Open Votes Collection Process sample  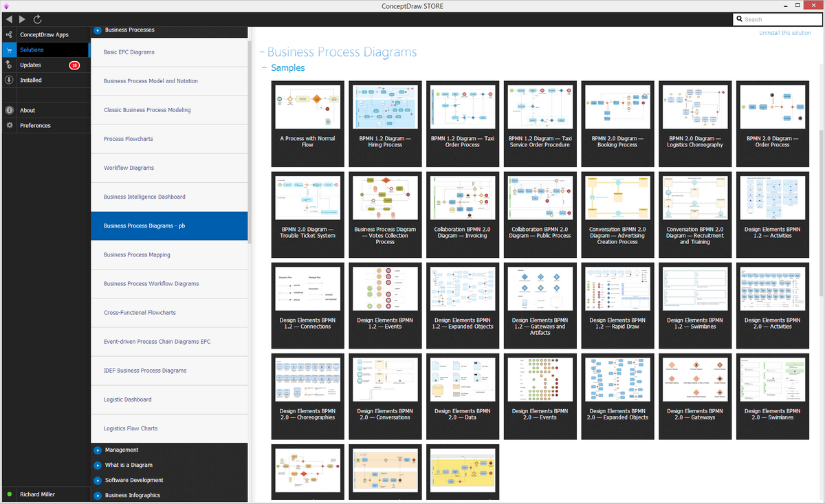(x=385, y=215)
